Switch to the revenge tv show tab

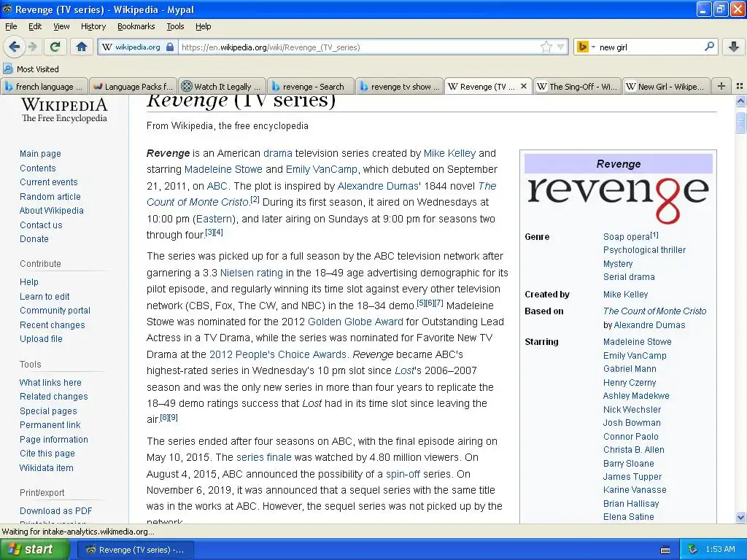click(x=399, y=86)
